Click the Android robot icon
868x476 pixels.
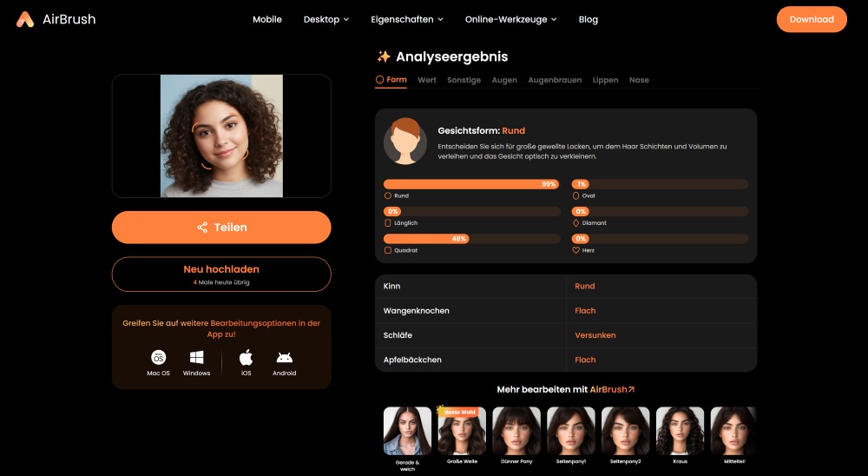click(x=284, y=357)
